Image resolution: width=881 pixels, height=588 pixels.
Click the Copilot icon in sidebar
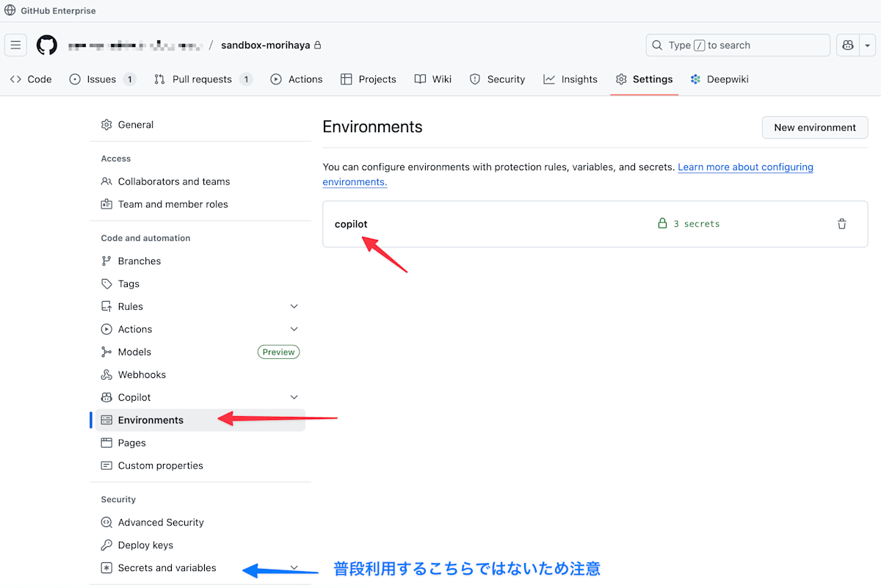[x=106, y=397]
